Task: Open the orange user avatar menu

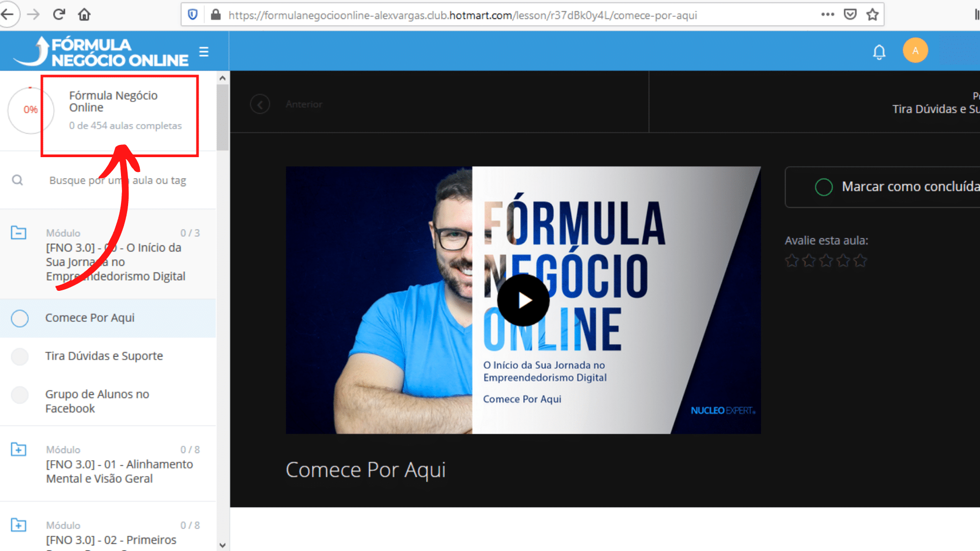Action: (915, 51)
